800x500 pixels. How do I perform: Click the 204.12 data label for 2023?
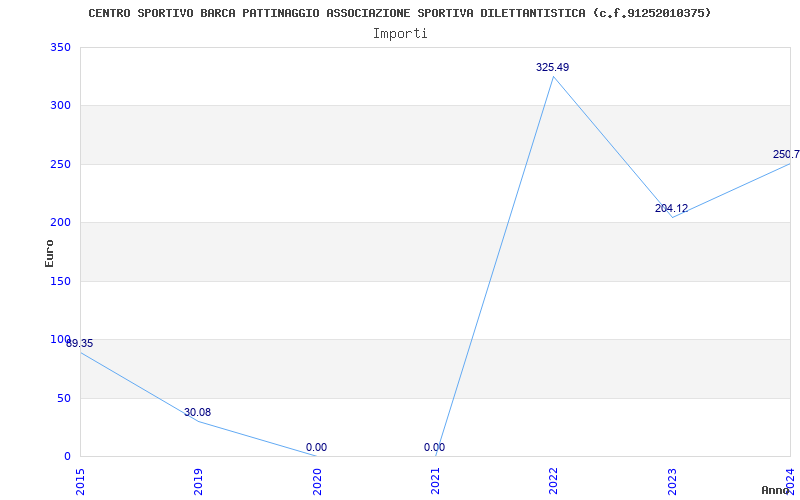pyautogui.click(x=671, y=209)
